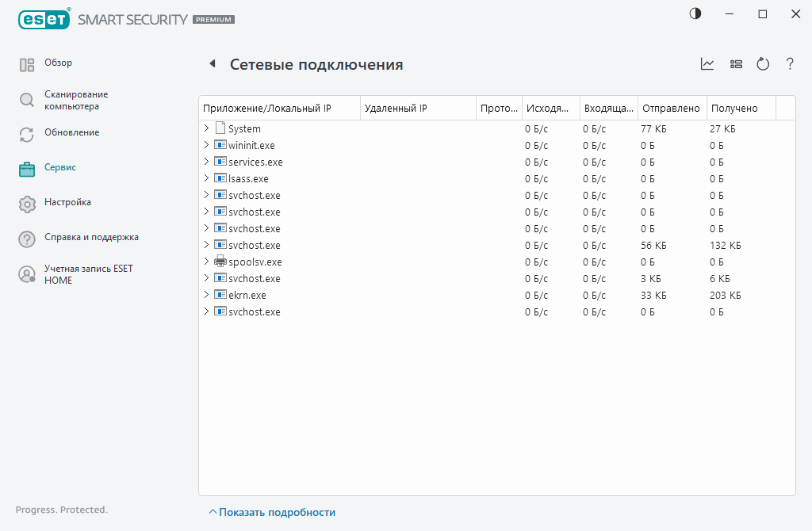Open the network activity chart icon
Image resolution: width=812 pixels, height=531 pixels.
707,64
